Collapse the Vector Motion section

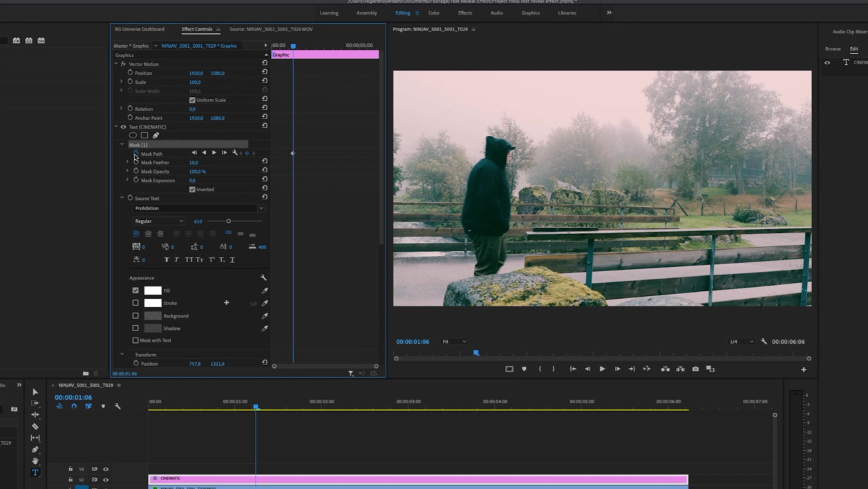(116, 64)
